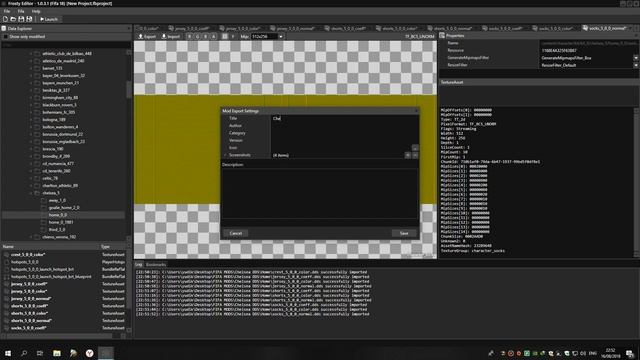Import a texture file
This screenshot has width=640, height=360.
click(x=171, y=36)
